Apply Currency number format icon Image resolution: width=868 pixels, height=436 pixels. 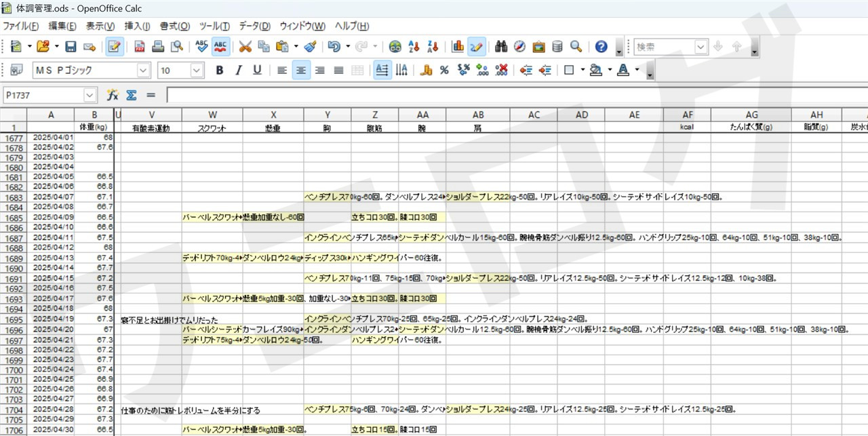tap(427, 70)
